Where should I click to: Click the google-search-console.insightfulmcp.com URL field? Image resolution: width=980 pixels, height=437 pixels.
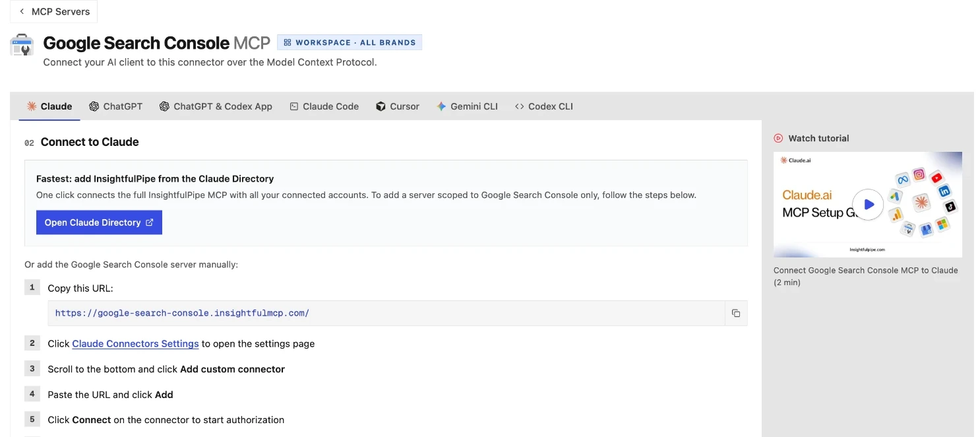click(x=386, y=313)
